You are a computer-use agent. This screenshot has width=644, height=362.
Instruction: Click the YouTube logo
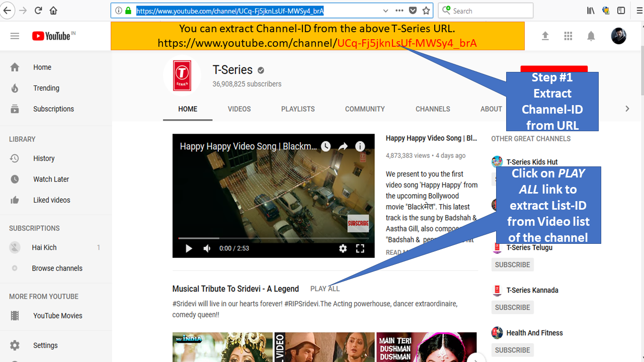point(52,36)
